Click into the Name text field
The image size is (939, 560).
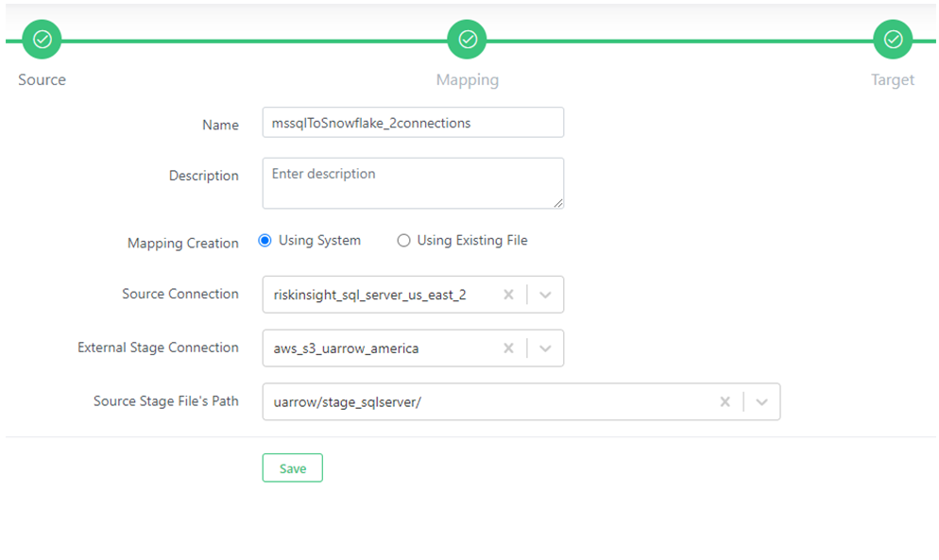[413, 123]
